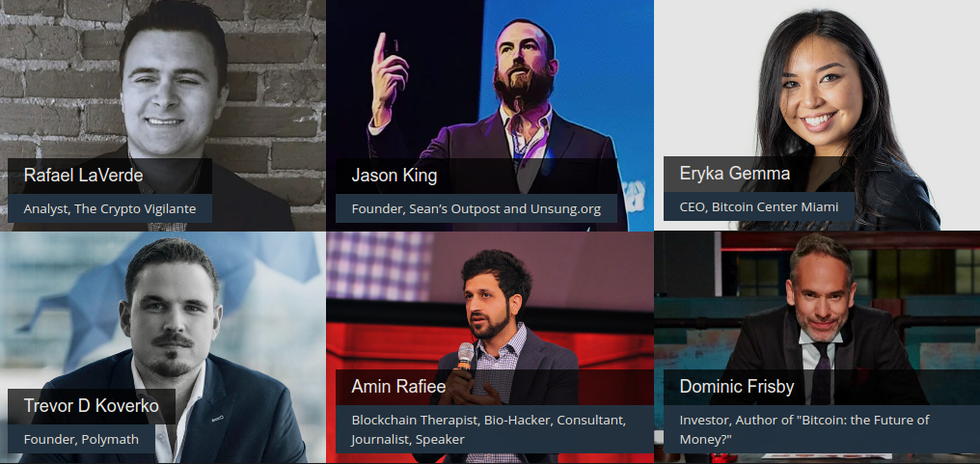Select 'Founder, Sean's Outpost and Unsung.org' caption

coord(476,209)
